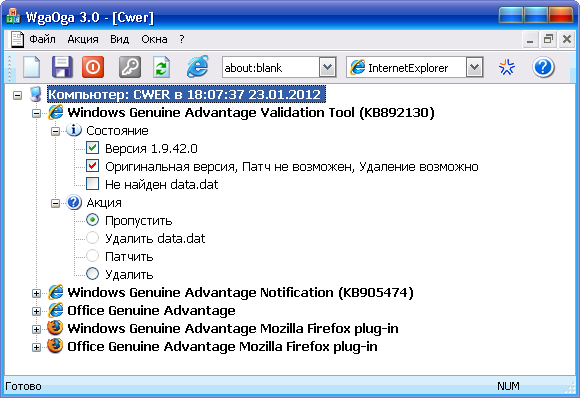Click the question icon beside Акция node

(74, 202)
